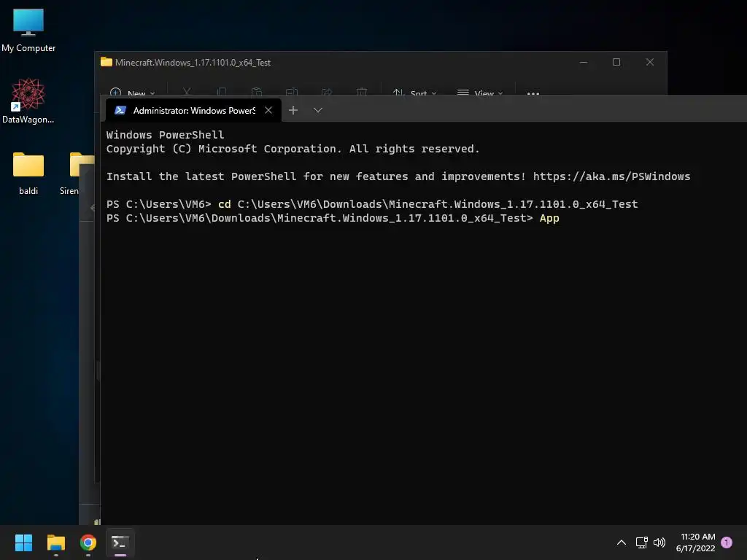Open the See more ellipsis in File Explorer
Screen dimensions: 747x560
[533, 93]
